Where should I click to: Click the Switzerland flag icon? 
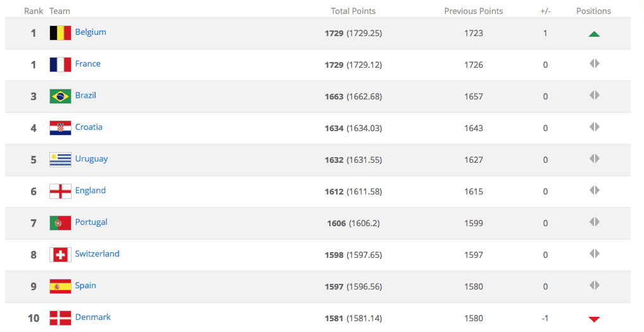[60, 255]
